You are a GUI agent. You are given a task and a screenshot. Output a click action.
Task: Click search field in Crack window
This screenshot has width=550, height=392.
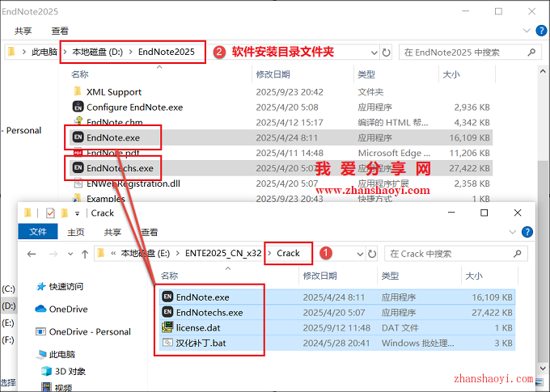(x=456, y=254)
